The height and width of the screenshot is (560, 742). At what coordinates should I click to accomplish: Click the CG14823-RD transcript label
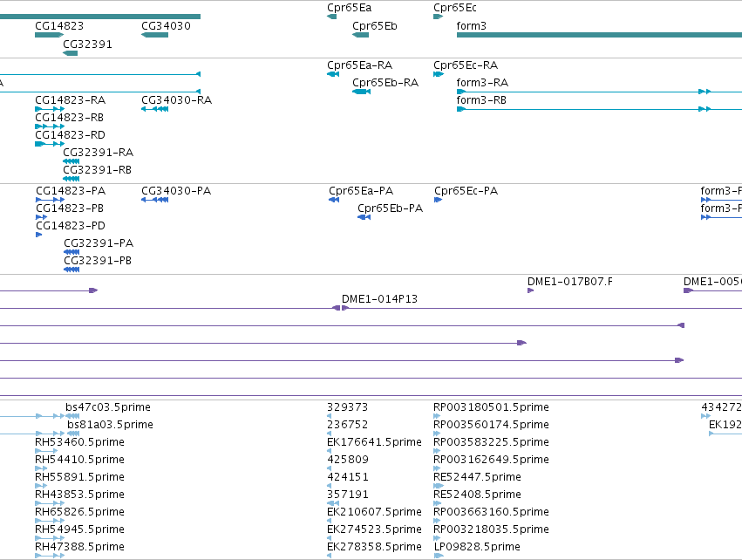(x=70, y=135)
